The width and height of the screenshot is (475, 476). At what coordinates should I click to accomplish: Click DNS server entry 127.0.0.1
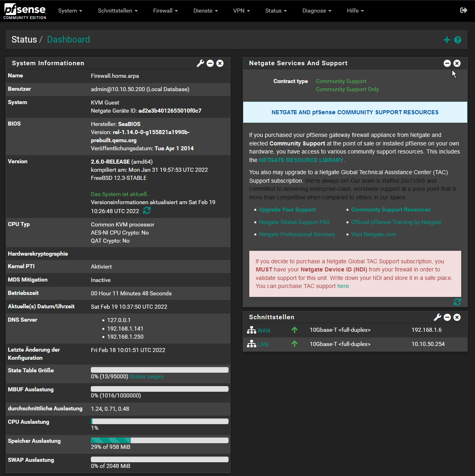[x=119, y=320]
